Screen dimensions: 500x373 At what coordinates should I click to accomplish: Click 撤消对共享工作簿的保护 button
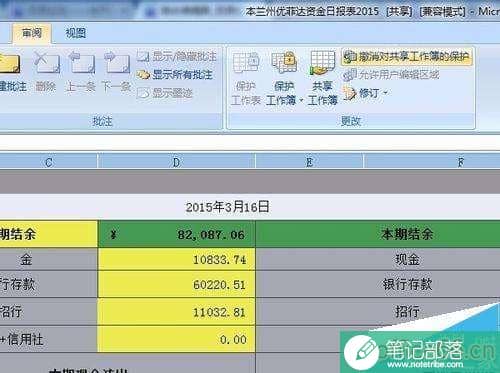point(407,57)
